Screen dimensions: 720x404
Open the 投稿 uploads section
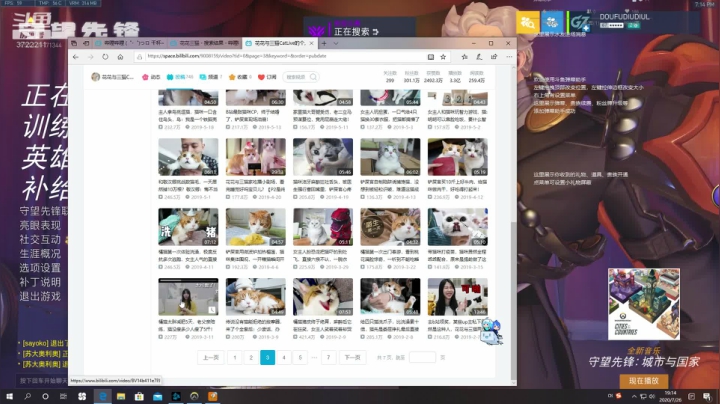coord(180,77)
